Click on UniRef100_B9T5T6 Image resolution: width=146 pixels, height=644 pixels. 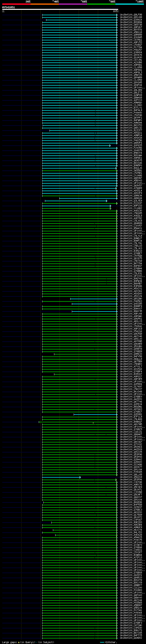pyautogui.click(x=131, y=30)
